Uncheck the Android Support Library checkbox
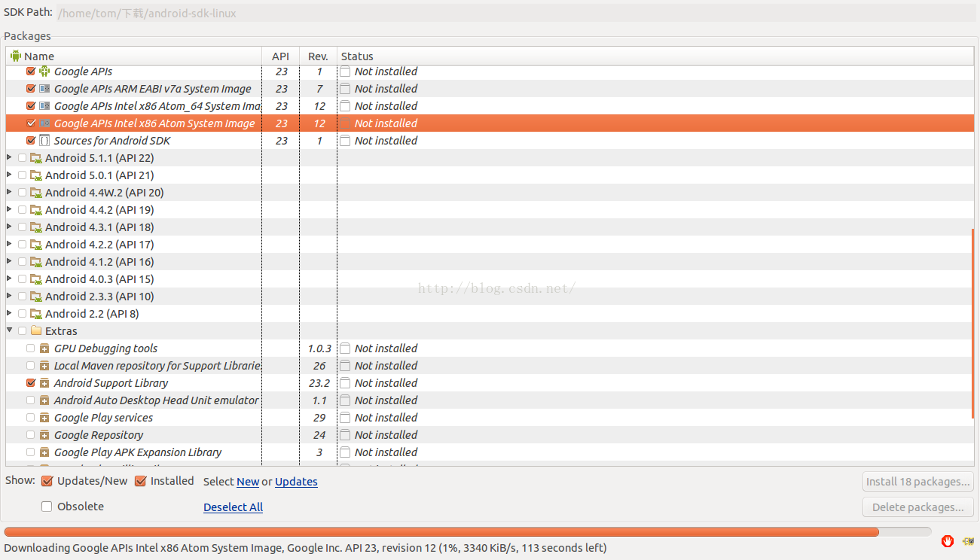The image size is (980, 560). [31, 383]
